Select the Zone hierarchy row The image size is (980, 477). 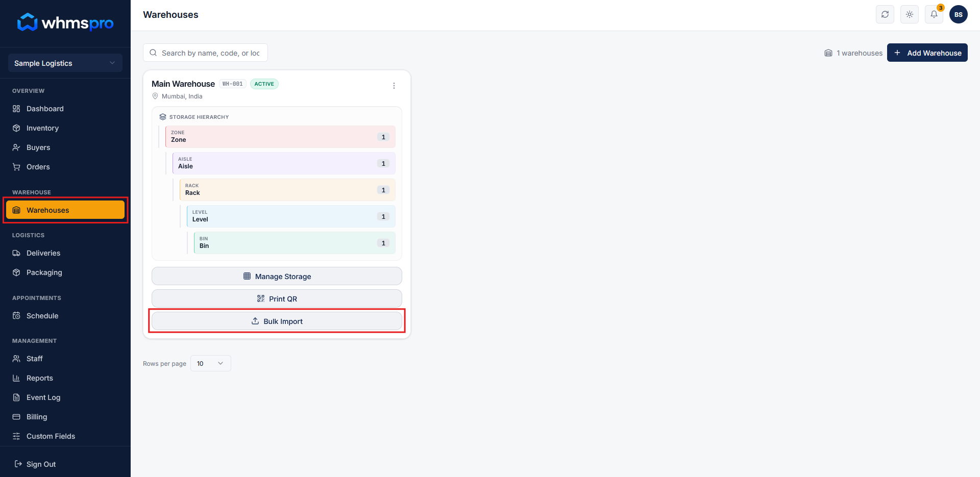[x=280, y=137]
